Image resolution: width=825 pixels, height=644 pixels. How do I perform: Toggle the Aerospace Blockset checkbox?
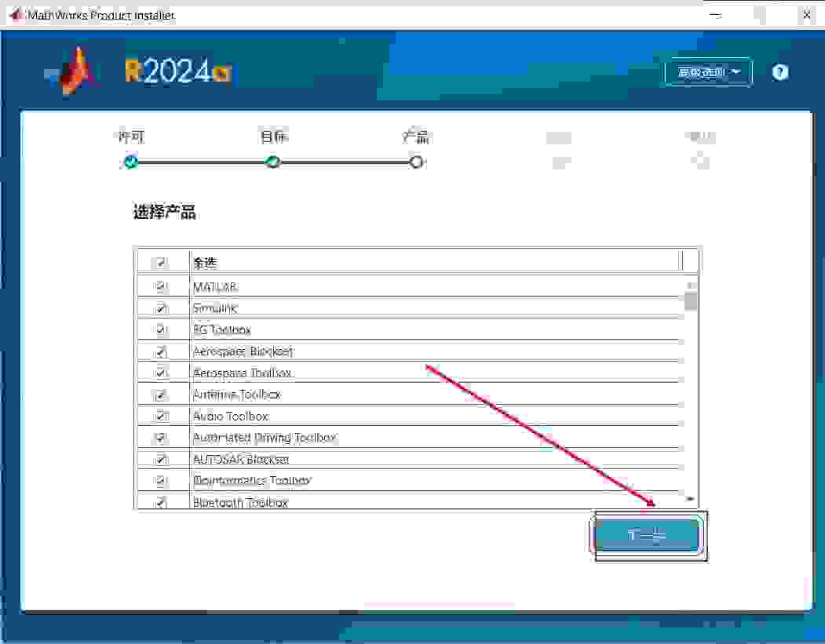click(161, 351)
